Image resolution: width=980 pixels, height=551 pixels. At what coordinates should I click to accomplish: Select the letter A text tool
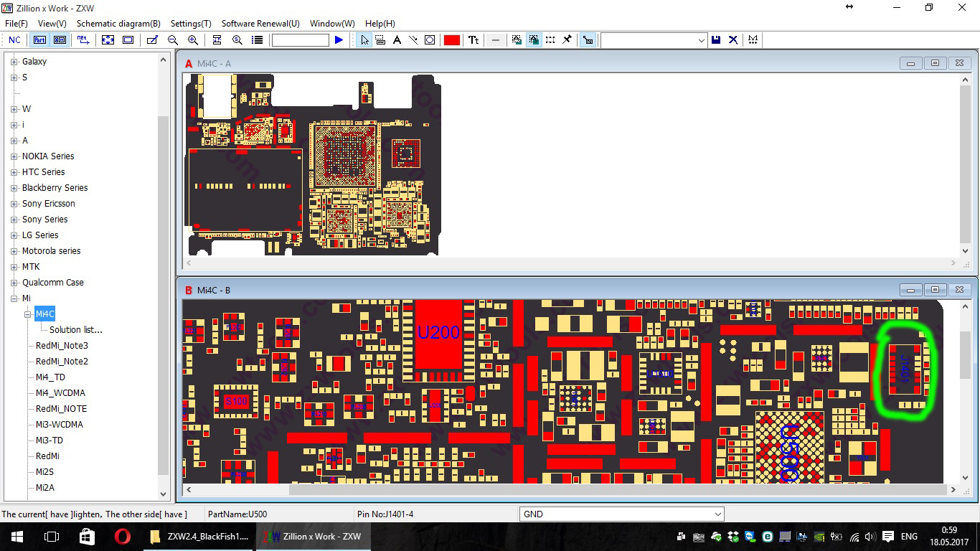(397, 40)
